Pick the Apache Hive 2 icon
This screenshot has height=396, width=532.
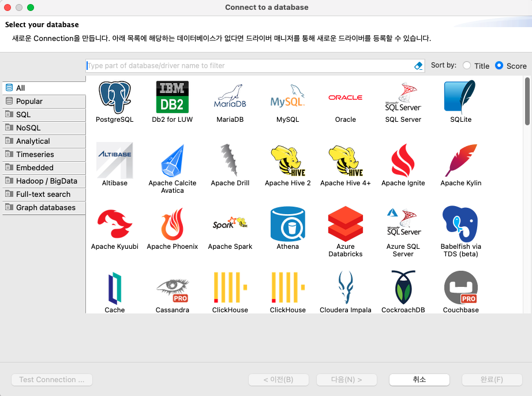(x=288, y=160)
